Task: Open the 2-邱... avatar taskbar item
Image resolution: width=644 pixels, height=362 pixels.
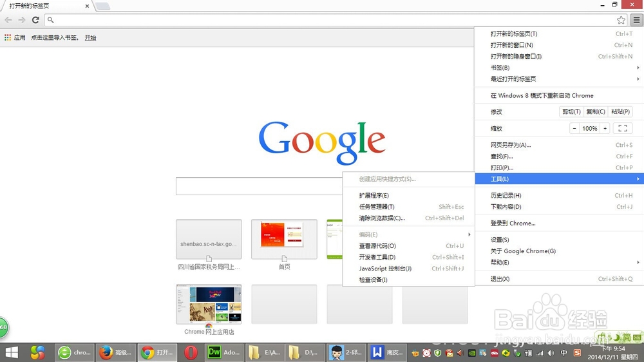Action: 346,352
